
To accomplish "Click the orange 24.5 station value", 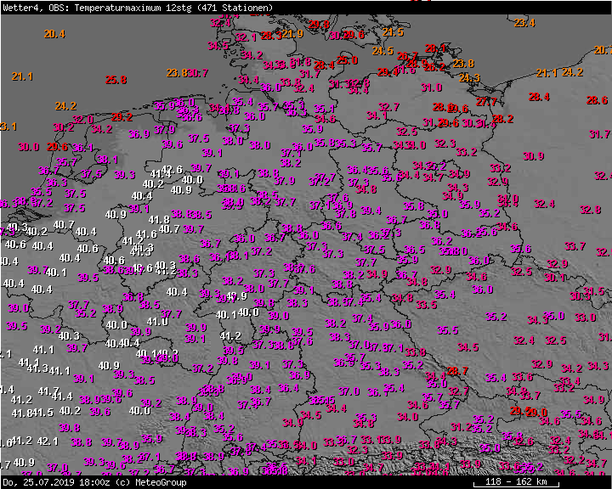I will coord(382,50).
